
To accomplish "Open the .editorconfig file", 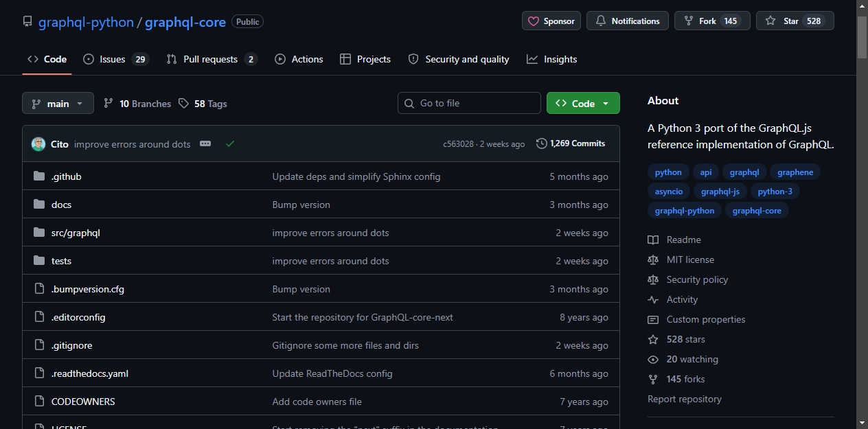I will (78, 317).
